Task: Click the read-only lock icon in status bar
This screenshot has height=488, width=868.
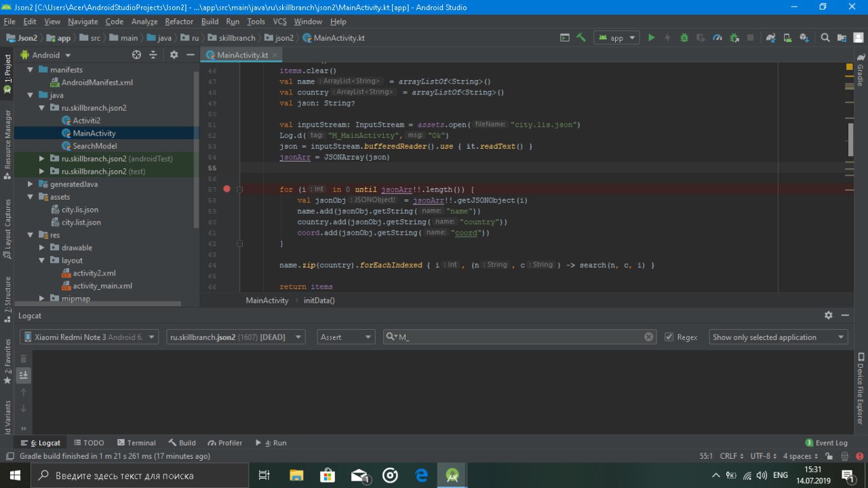Action: [828, 456]
